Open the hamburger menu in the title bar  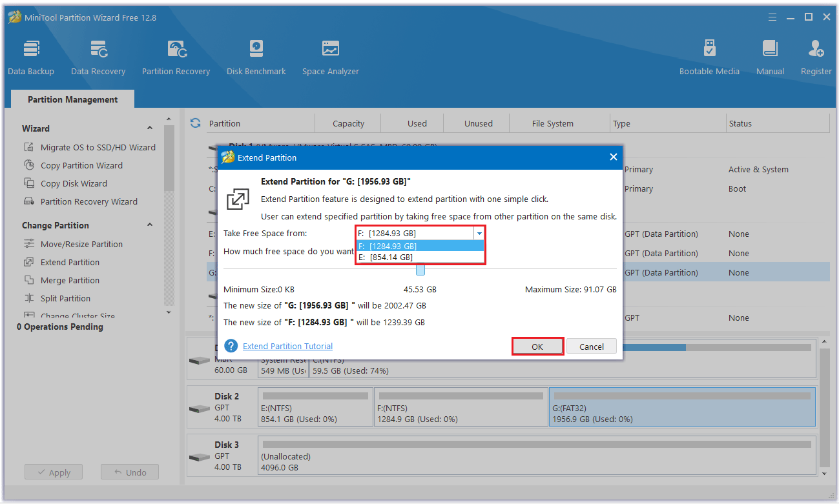[774, 17]
